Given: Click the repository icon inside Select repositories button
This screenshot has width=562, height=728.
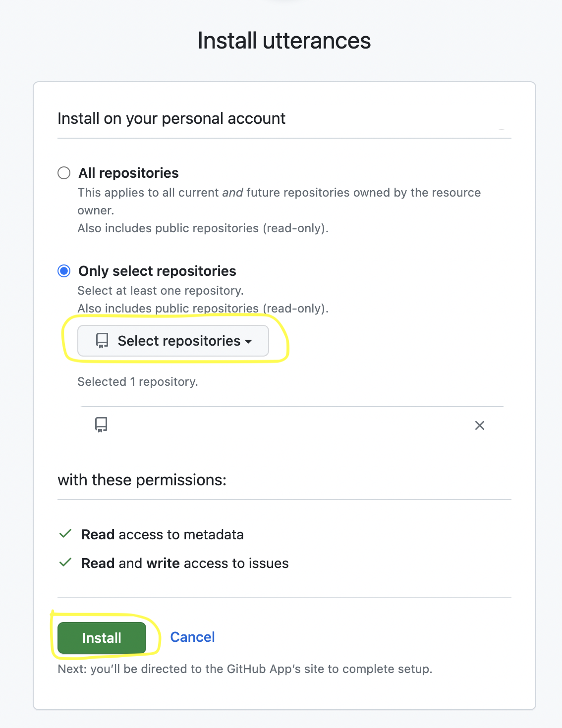Looking at the screenshot, I should (102, 341).
